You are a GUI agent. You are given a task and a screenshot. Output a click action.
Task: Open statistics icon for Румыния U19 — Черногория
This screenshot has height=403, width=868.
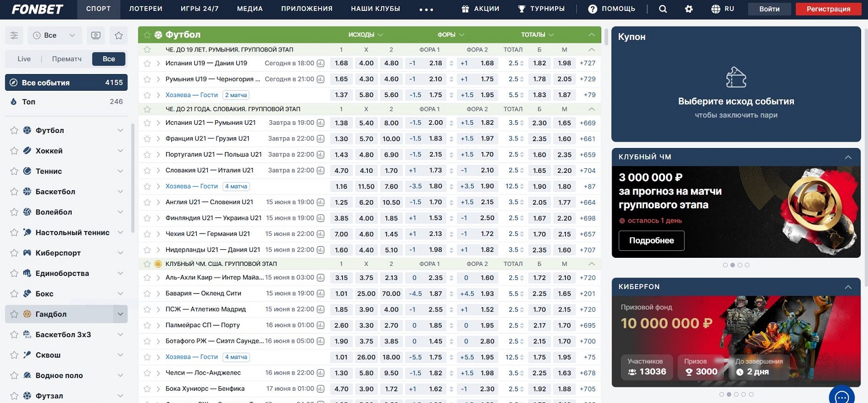pos(321,79)
